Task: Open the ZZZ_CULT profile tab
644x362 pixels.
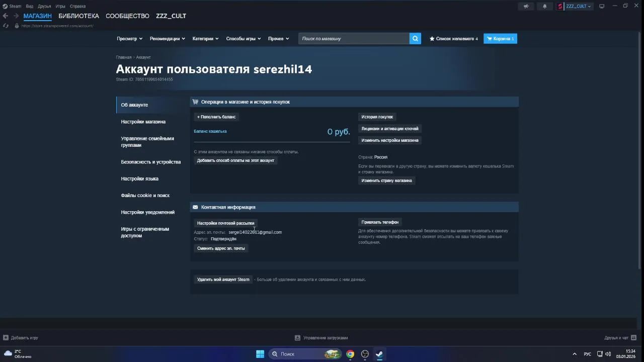Action: [171, 16]
